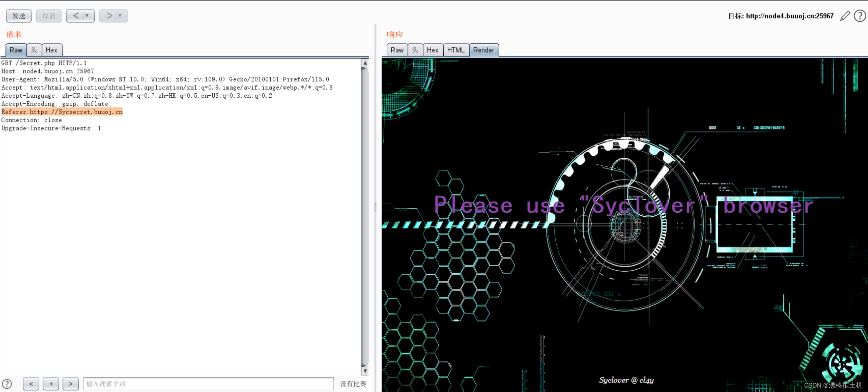Click the edit target pencil icon
Screen dimensions: 868x392
coord(845,16)
